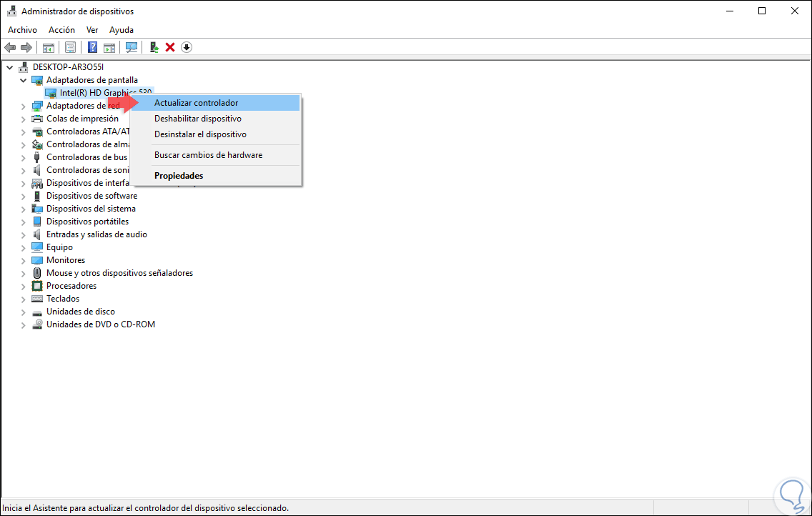Click Scan for hardware changes toolbar icon
Viewport: 812px width, 516px height.
pyautogui.click(x=132, y=47)
